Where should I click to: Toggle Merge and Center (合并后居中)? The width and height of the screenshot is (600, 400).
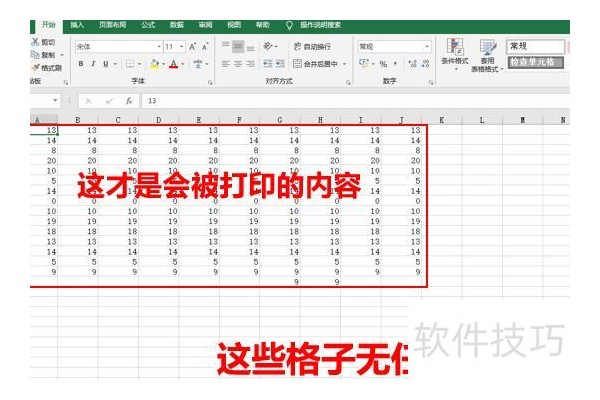[x=315, y=64]
